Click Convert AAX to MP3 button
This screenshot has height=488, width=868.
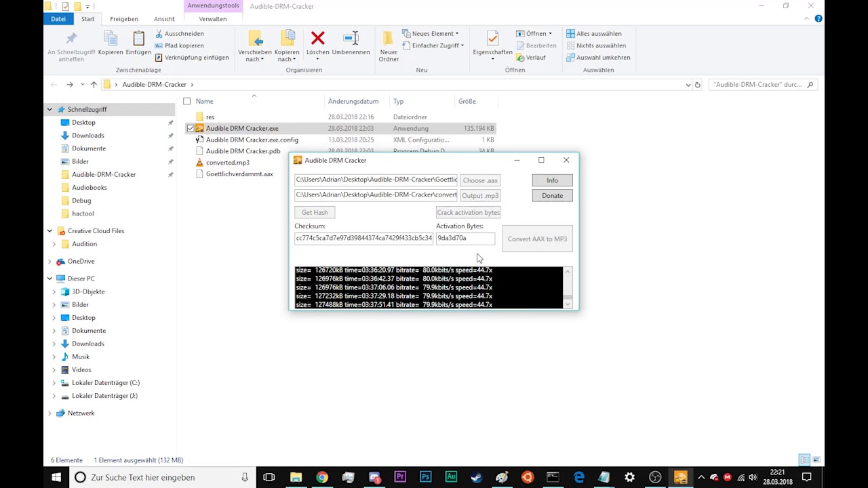click(x=537, y=239)
